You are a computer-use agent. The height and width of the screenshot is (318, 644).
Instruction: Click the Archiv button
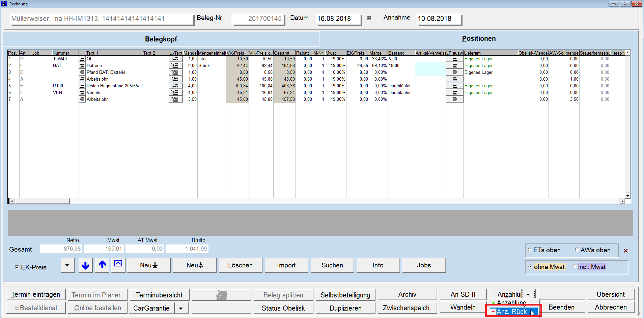407,294
